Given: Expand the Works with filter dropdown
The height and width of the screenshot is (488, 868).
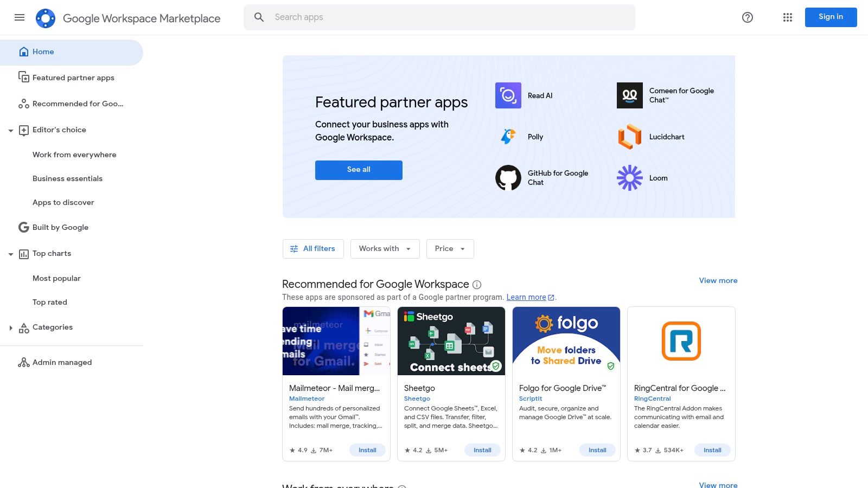Looking at the screenshot, I should point(385,248).
